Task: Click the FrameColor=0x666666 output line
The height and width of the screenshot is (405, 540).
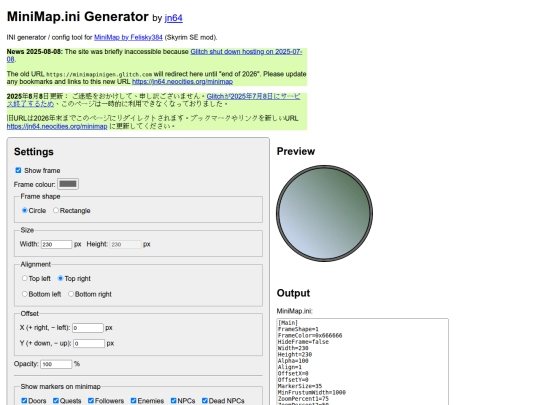Action: [x=310, y=335]
